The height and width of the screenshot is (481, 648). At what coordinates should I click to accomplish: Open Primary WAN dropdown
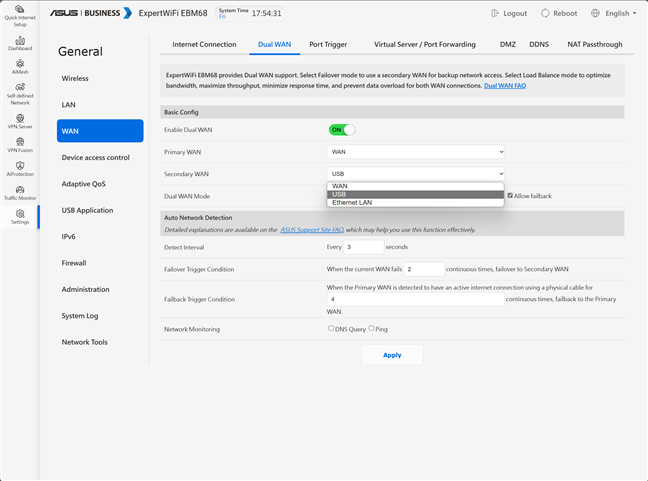point(415,152)
